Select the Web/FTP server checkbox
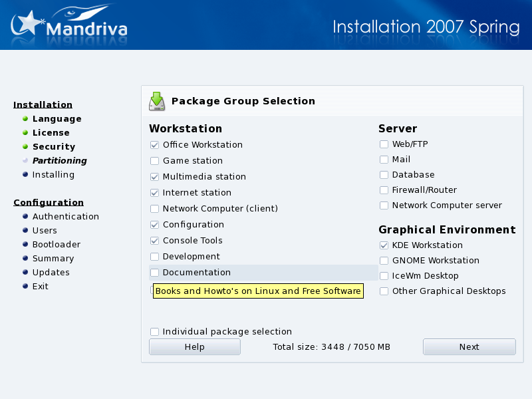The width and height of the screenshot is (532, 399). (384, 144)
